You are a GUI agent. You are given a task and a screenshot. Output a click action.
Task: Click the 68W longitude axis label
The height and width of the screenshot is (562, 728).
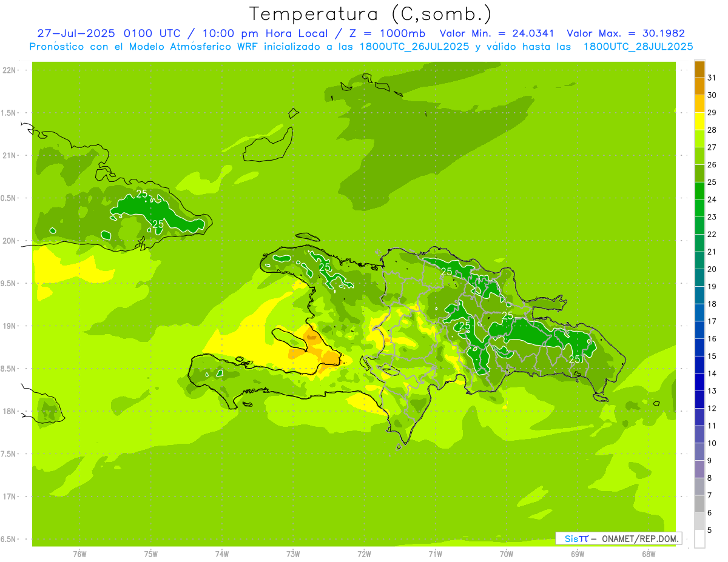[649, 554]
